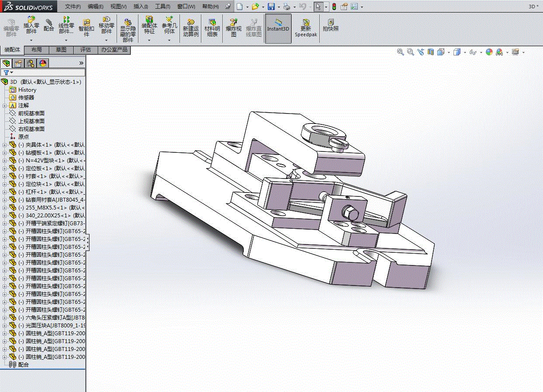The height and width of the screenshot is (392, 543).
Task: Switch to the DisplayManager color ball tab
Action: click(43, 63)
